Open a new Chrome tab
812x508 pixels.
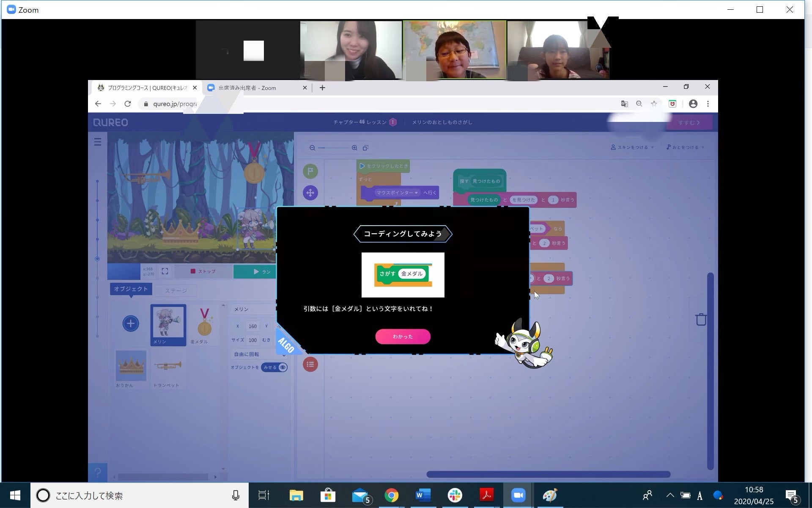coord(322,88)
